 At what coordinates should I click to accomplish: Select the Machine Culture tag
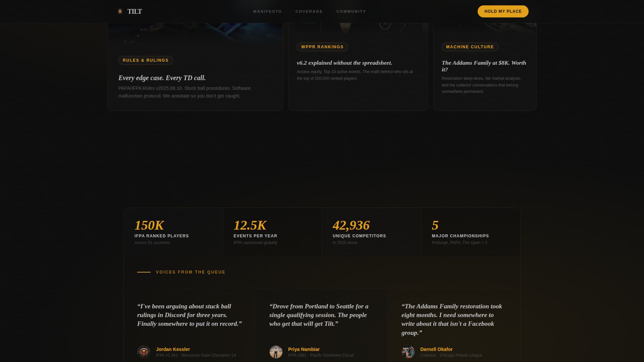point(470,47)
